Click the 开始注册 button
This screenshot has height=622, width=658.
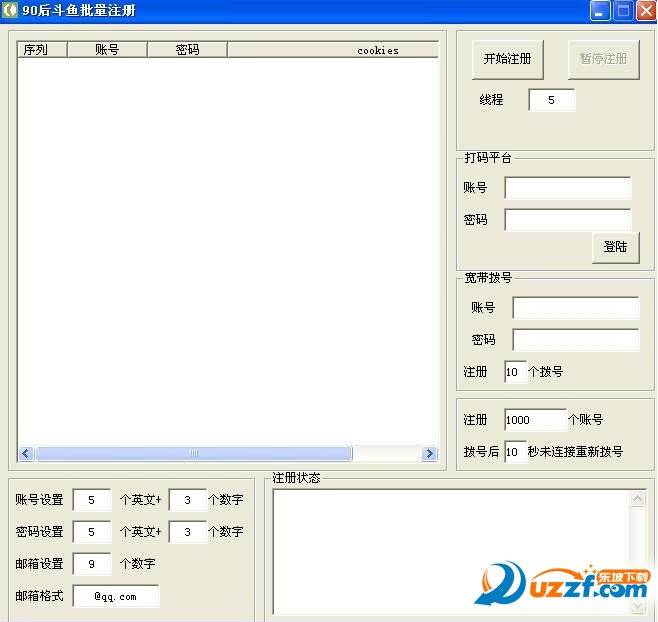(x=507, y=59)
